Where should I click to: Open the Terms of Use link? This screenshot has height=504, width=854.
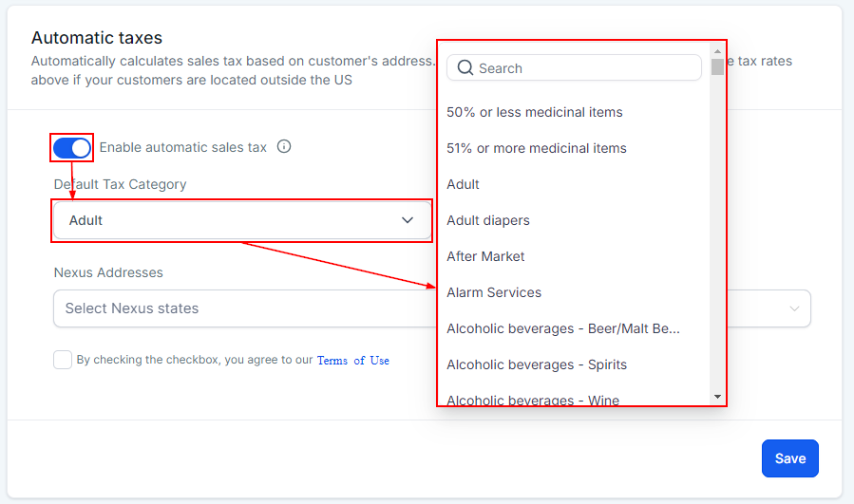coord(352,361)
